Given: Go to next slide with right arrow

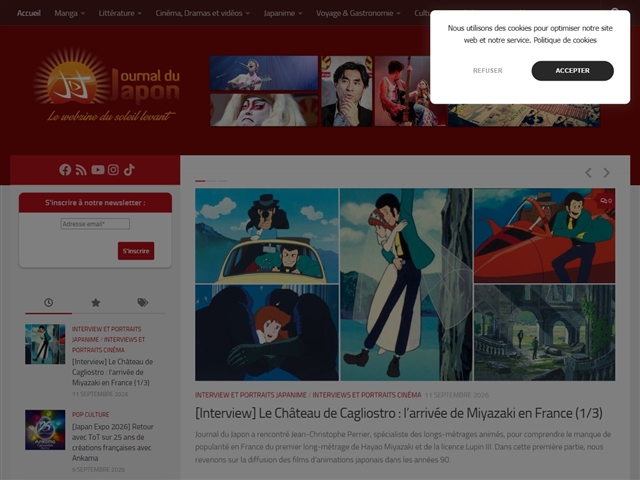Looking at the screenshot, I should pos(607,173).
